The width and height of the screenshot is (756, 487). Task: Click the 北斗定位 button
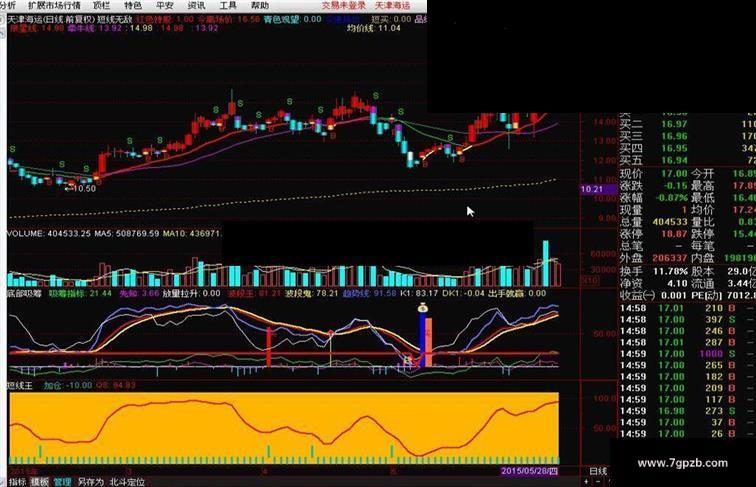[x=127, y=482]
